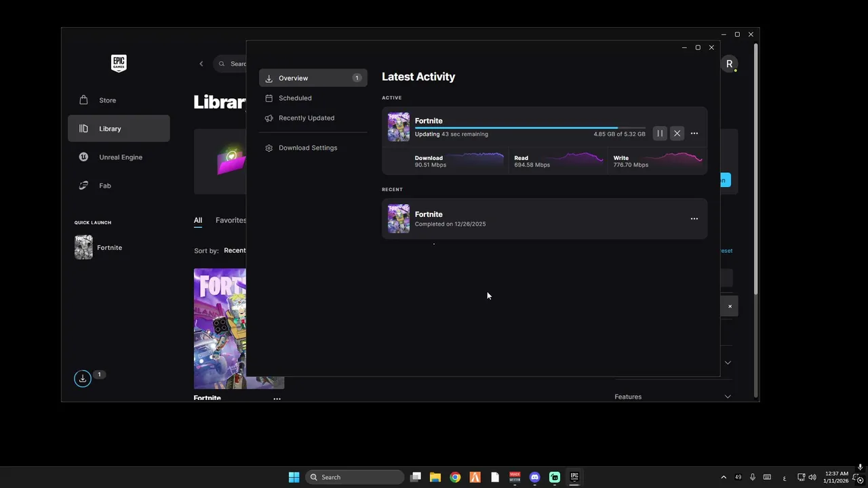The height and width of the screenshot is (488, 868).
Task: Clear the filter field with X
Action: tap(730, 306)
